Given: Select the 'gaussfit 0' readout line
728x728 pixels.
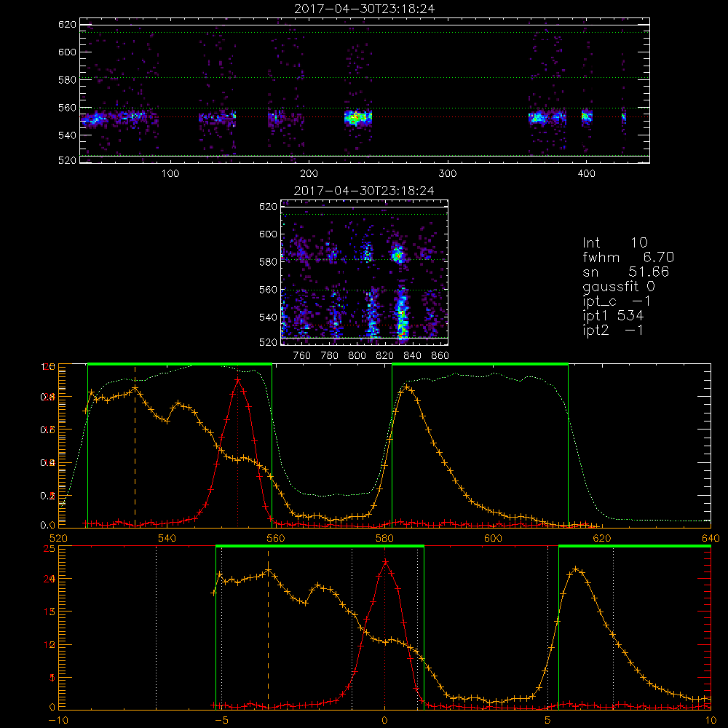Looking at the screenshot, I should 619,286.
